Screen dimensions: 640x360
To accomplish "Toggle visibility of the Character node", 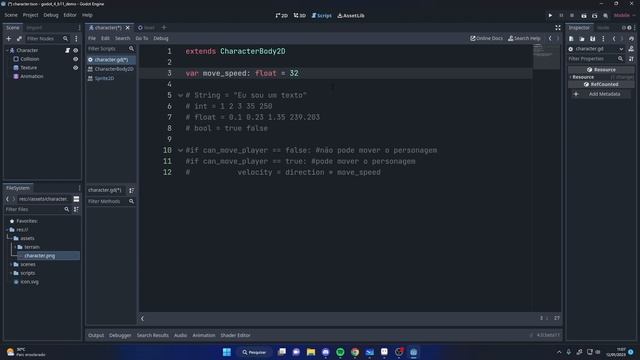I will coord(76,50).
